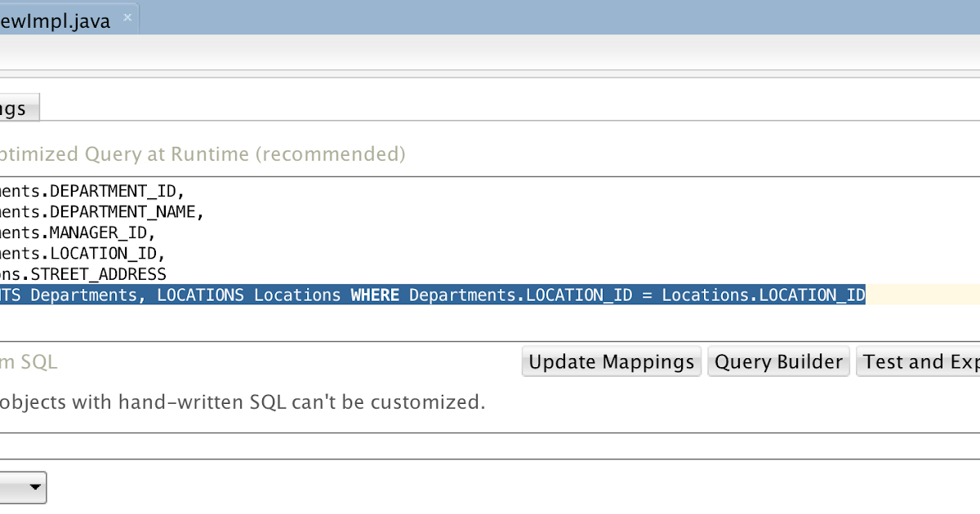Click the highlighted WHERE clause line

point(433,295)
